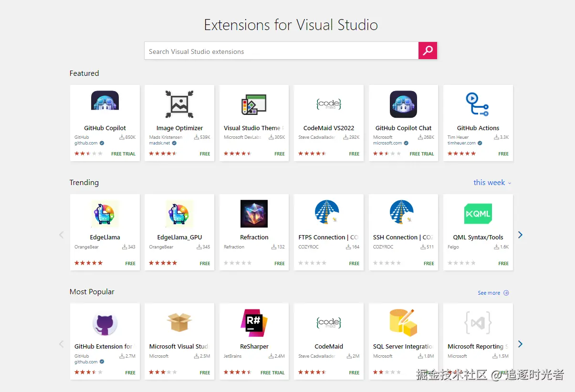Open Visual Studio Theme extension icon
Screen dimensions: 575x392
[254, 104]
